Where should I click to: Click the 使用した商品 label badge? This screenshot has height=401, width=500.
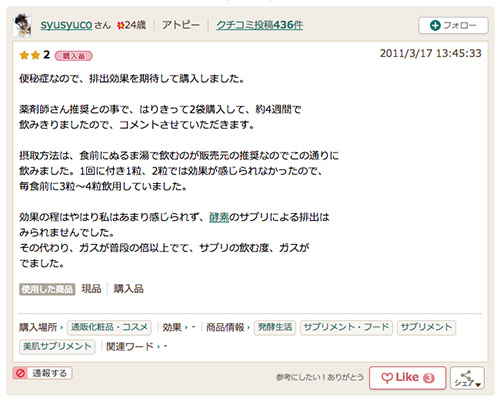pos(47,289)
